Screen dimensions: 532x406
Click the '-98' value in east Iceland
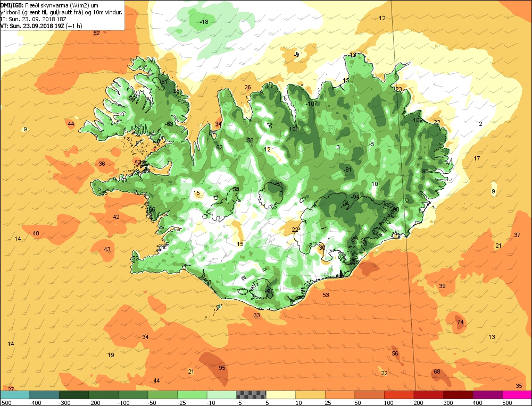tap(424, 171)
